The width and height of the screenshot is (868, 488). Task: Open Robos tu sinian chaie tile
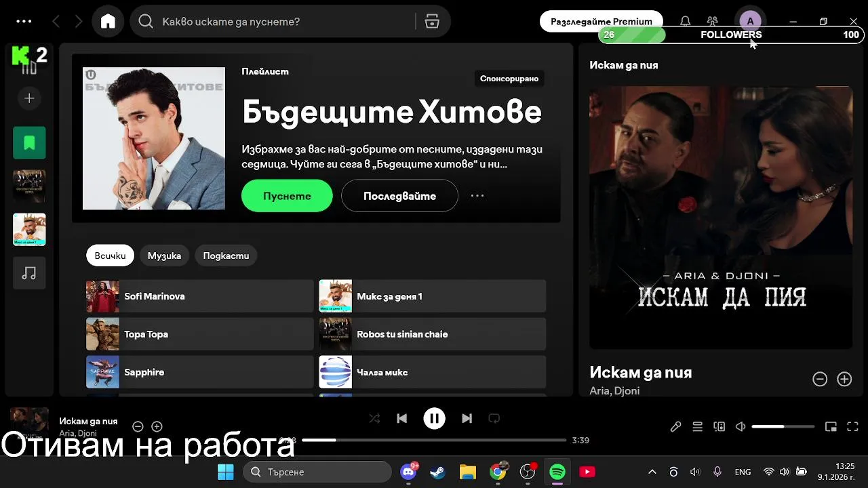[433, 334]
